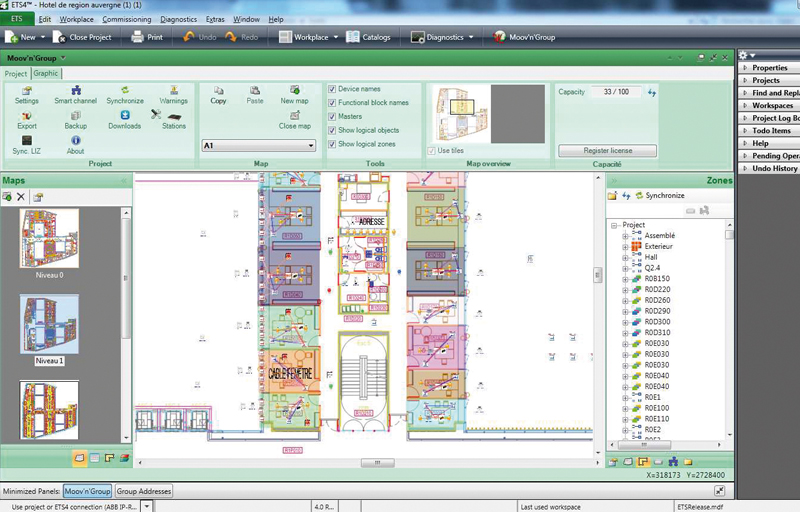Viewport: 800px width, 512px height.
Task: Open the A1 map dropdown
Action: [259, 146]
